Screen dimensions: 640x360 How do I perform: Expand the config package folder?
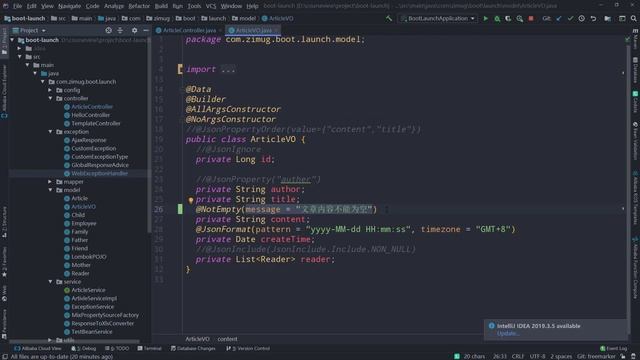[51, 90]
